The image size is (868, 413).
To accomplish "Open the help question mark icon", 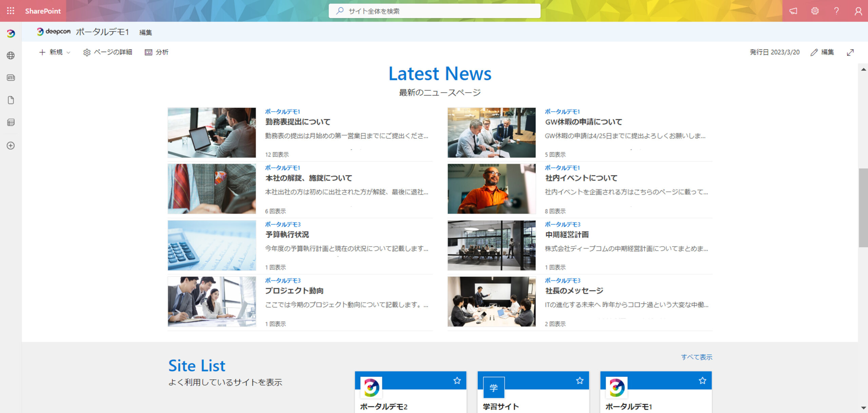I will (836, 11).
